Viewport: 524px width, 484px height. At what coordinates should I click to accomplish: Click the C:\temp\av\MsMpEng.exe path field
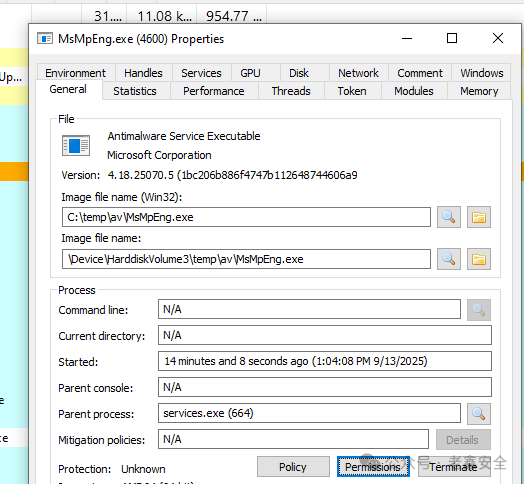pos(246,217)
